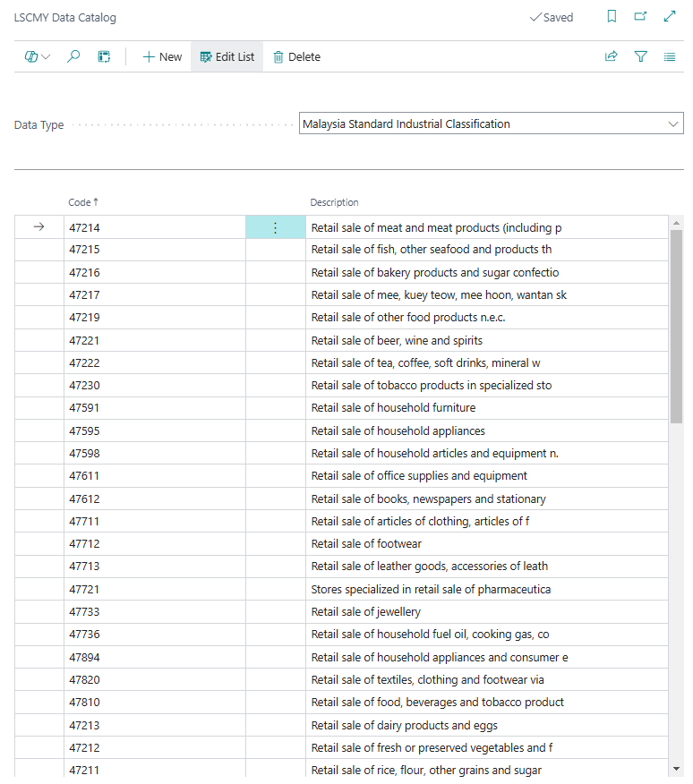This screenshot has height=784, width=693.
Task: Expand page to full screen icon
Action: 670,17
